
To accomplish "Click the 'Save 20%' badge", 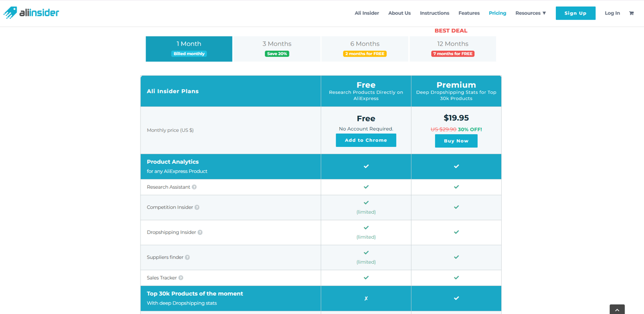I will pos(277,54).
